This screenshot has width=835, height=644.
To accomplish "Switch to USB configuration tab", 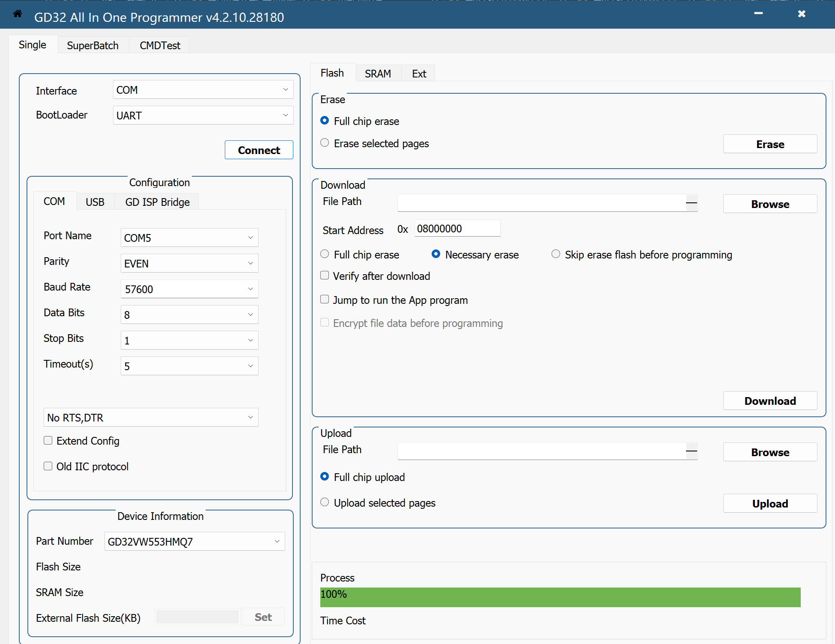I will (95, 202).
